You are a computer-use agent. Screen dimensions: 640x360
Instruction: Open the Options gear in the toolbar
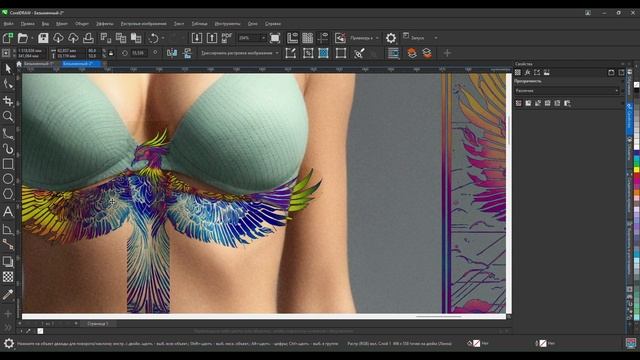coord(391,38)
